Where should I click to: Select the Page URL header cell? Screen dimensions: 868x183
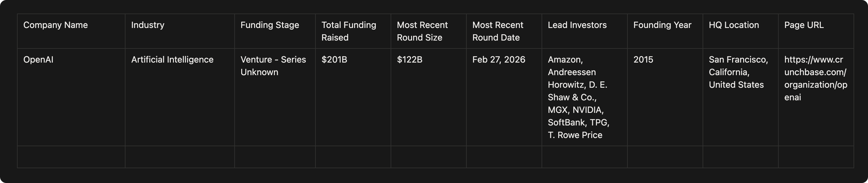point(804,25)
